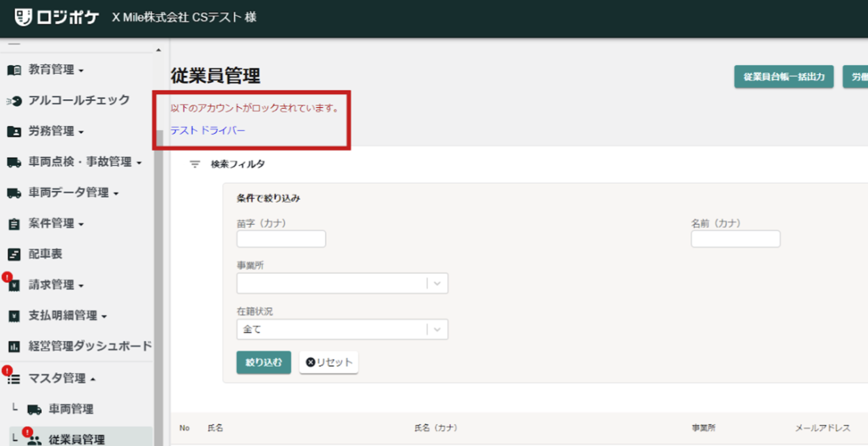Select the 配車表 schedule icon
Image resolution: width=868 pixels, height=446 pixels.
coord(12,254)
